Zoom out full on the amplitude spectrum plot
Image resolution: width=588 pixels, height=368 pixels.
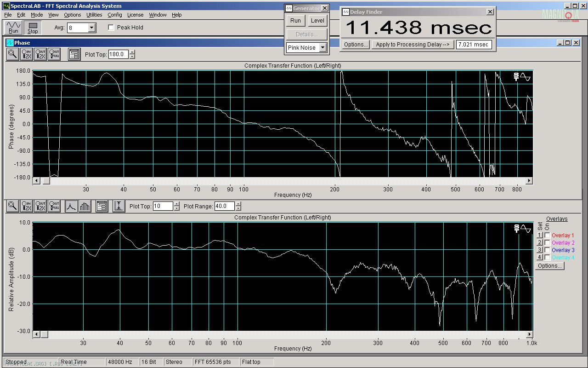click(54, 206)
